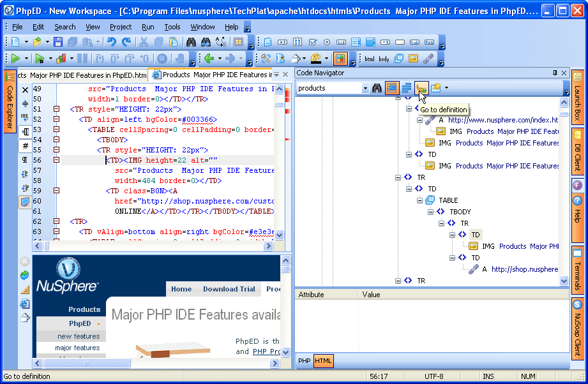Click the new features link in preview sidebar

tap(79, 336)
